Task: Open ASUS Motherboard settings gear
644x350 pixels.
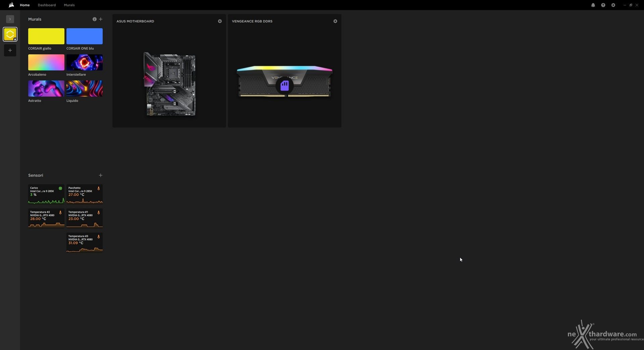Action: (x=220, y=21)
